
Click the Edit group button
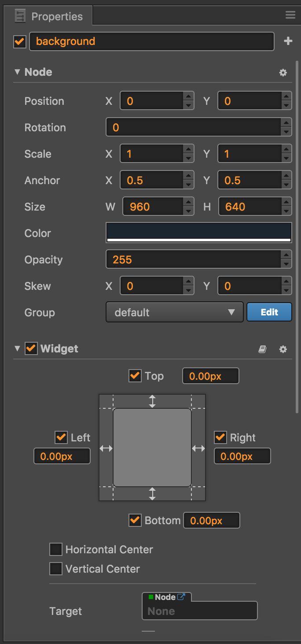point(269,312)
